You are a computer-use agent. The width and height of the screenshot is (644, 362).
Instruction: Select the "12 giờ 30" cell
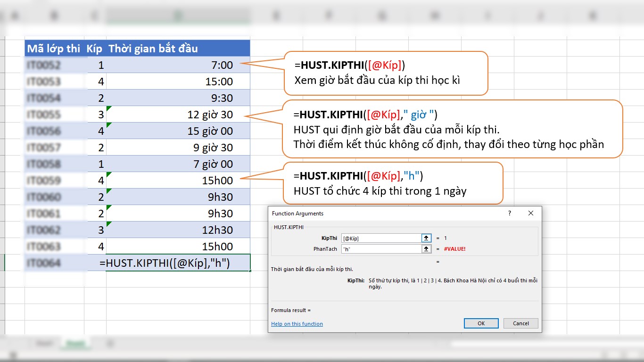click(x=178, y=115)
